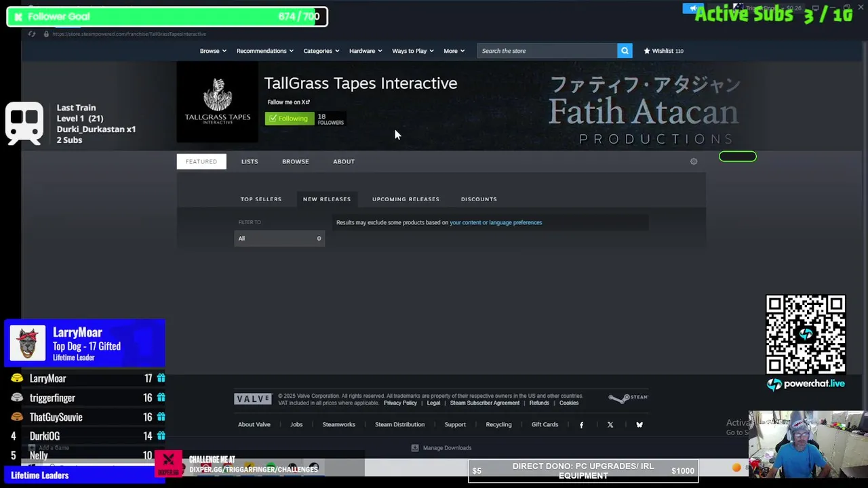Open the Wishlist star link

click(x=663, y=51)
